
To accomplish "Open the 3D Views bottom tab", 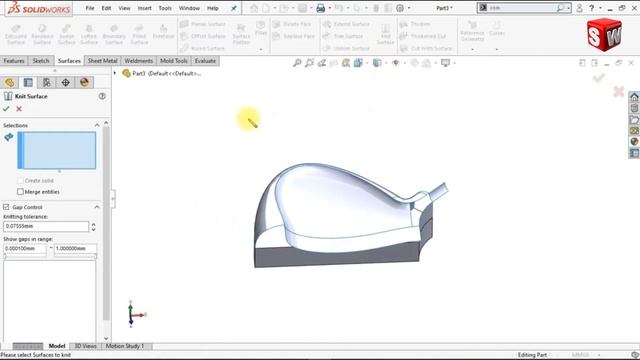I will [85, 346].
